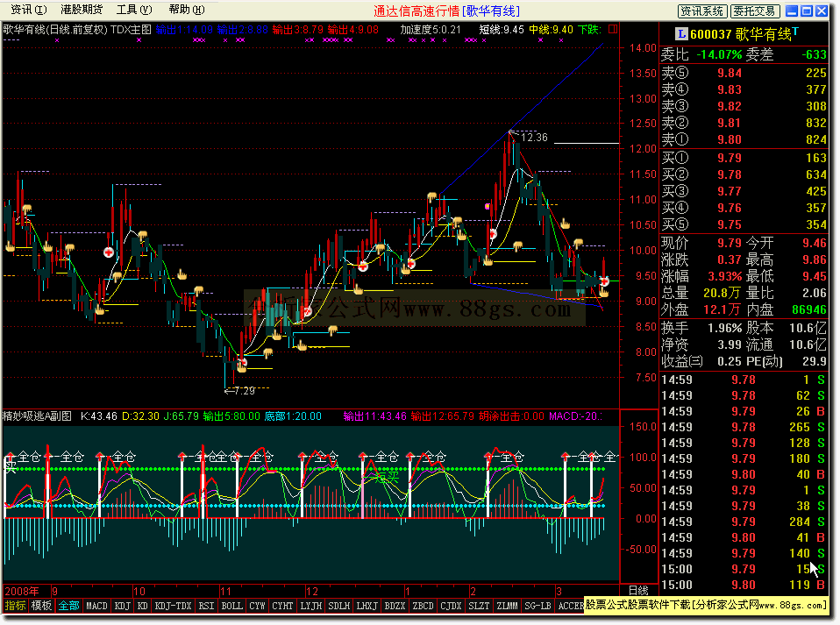Switch to the LHXJ indicator tab
The height and width of the screenshot is (625, 840).
[367, 606]
